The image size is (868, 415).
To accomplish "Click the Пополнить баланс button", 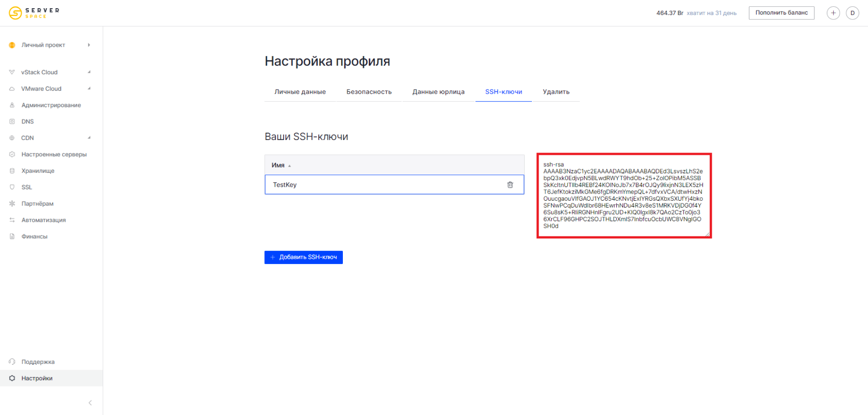I will click(781, 13).
